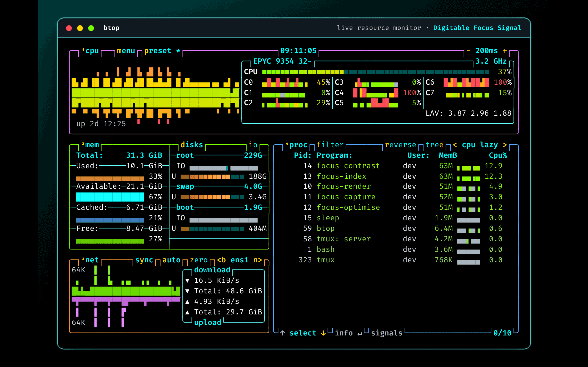Click the MemB column header
Viewport: 588px width, 367px height.
click(x=448, y=155)
